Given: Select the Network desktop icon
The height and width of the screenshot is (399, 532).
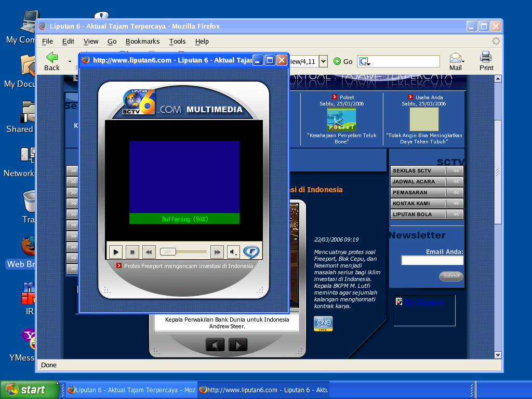Looking at the screenshot, I should pos(19,163).
